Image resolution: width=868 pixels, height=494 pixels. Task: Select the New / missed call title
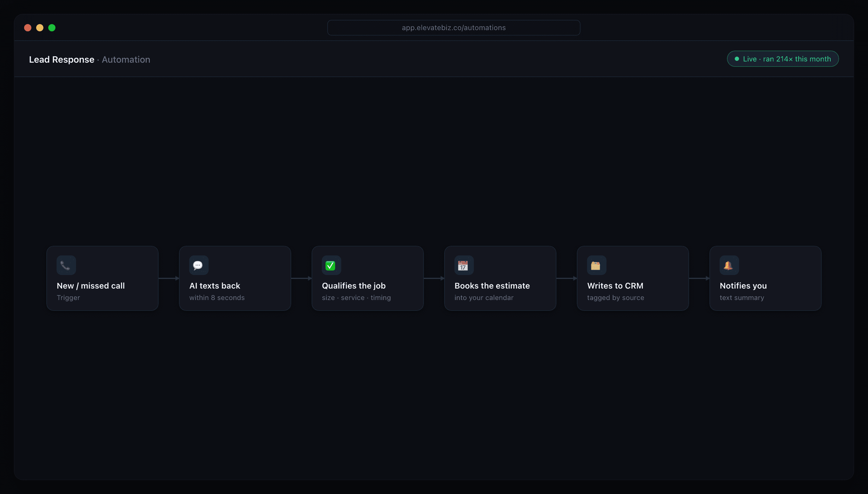click(91, 286)
